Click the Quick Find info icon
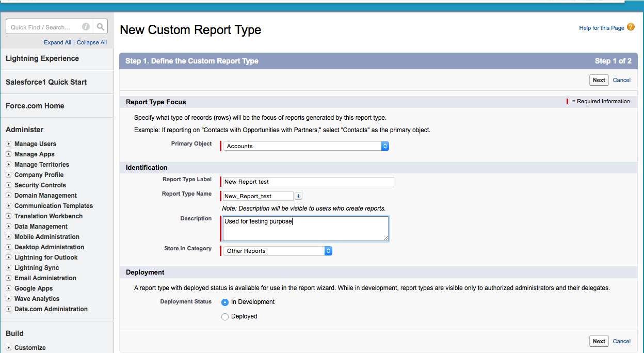 point(86,27)
